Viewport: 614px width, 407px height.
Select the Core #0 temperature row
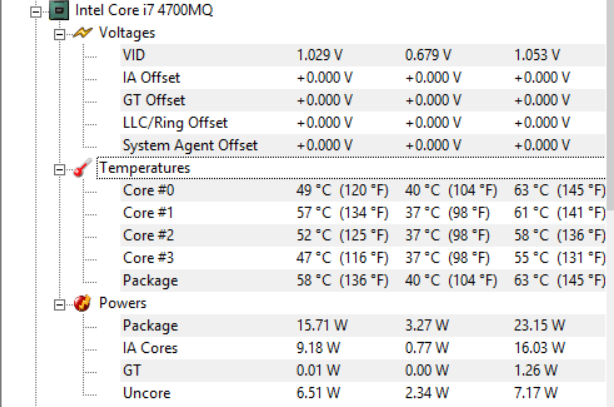click(148, 190)
